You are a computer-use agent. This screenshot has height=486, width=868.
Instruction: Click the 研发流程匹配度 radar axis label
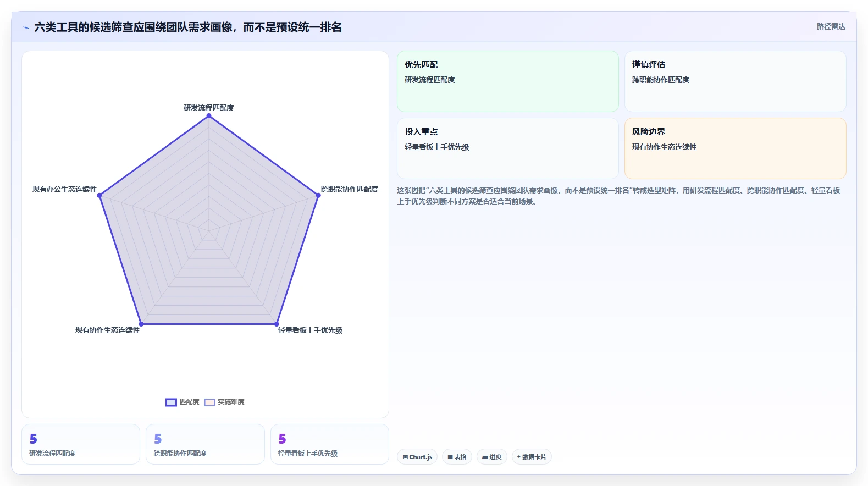(209, 108)
